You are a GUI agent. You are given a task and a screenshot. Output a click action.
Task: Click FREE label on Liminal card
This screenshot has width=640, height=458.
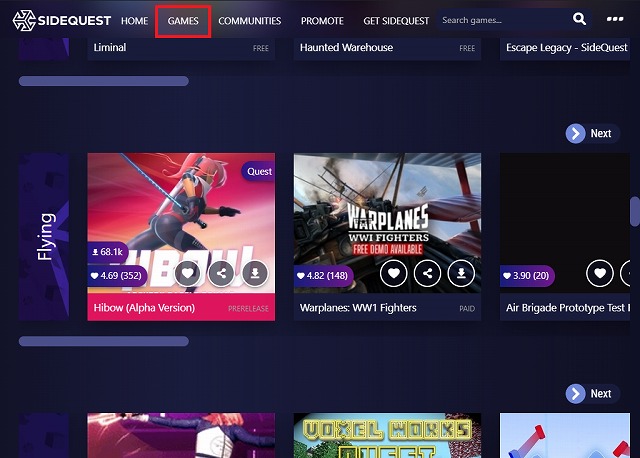coord(260,48)
